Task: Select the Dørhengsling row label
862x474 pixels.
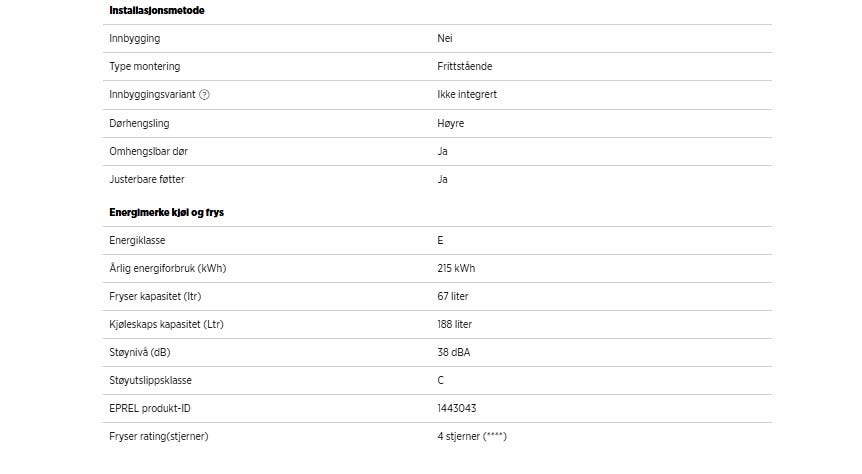Action: coord(141,123)
